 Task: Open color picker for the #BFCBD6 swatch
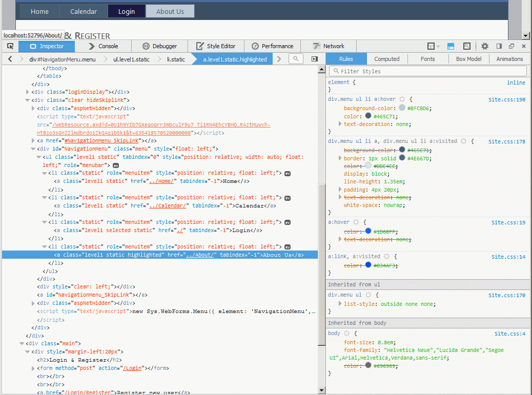tap(402, 108)
